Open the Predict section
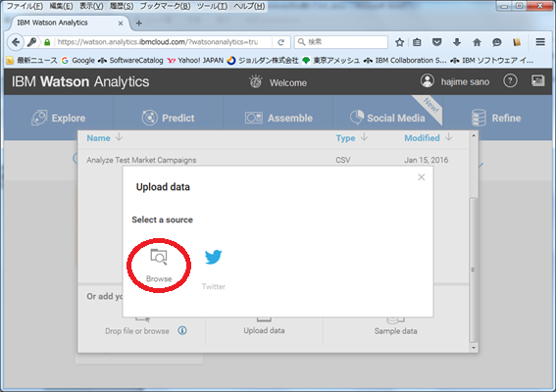The image size is (556, 392). coord(168,118)
